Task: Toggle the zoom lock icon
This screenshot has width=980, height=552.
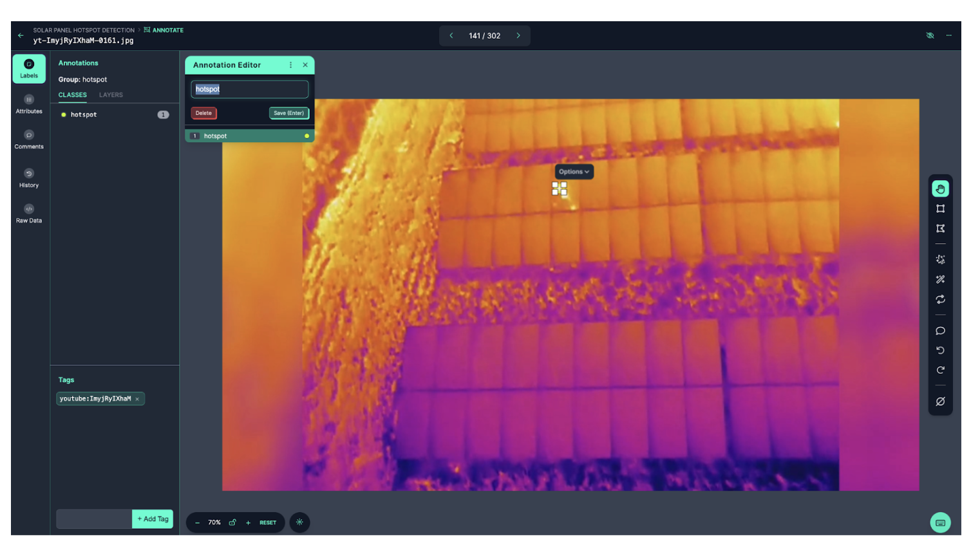Action: click(x=232, y=522)
